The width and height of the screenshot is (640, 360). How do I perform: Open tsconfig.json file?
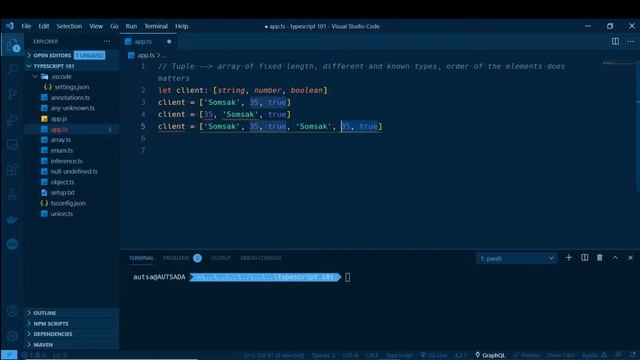point(72,203)
